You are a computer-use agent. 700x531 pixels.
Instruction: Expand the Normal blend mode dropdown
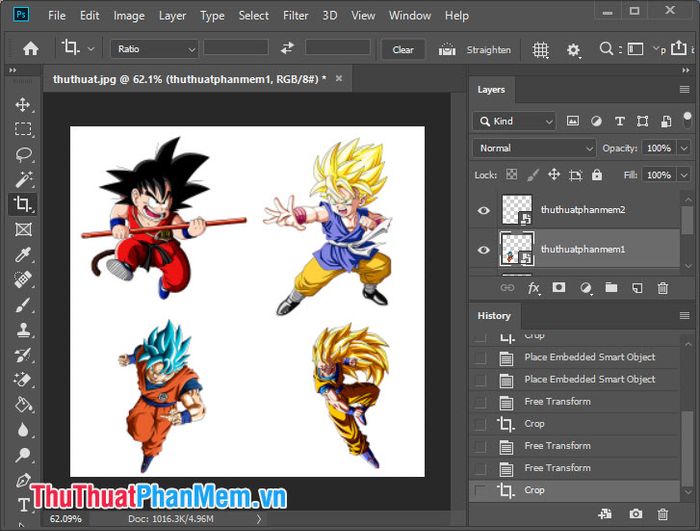click(x=534, y=148)
